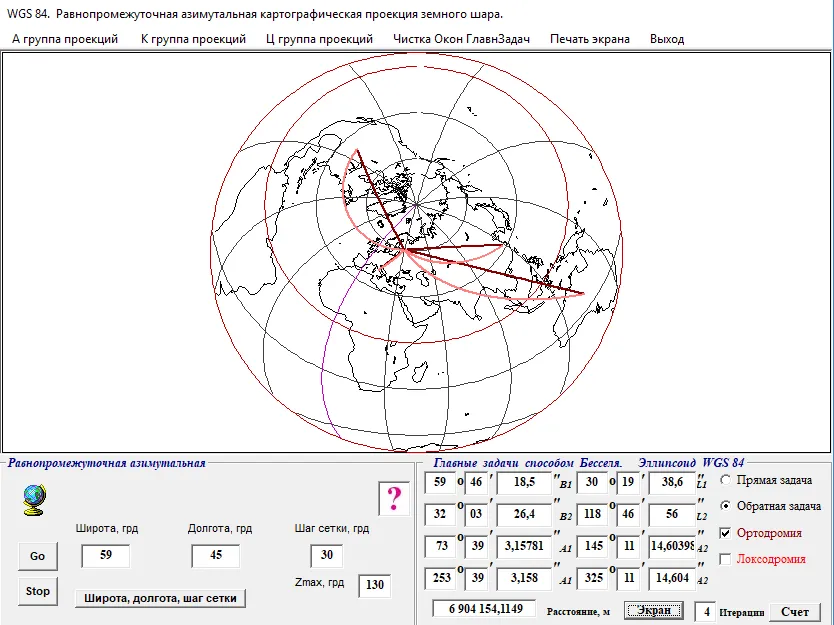Viewport: 834px width, 625px height.
Task: Click the Выход menu item
Action: click(x=667, y=39)
